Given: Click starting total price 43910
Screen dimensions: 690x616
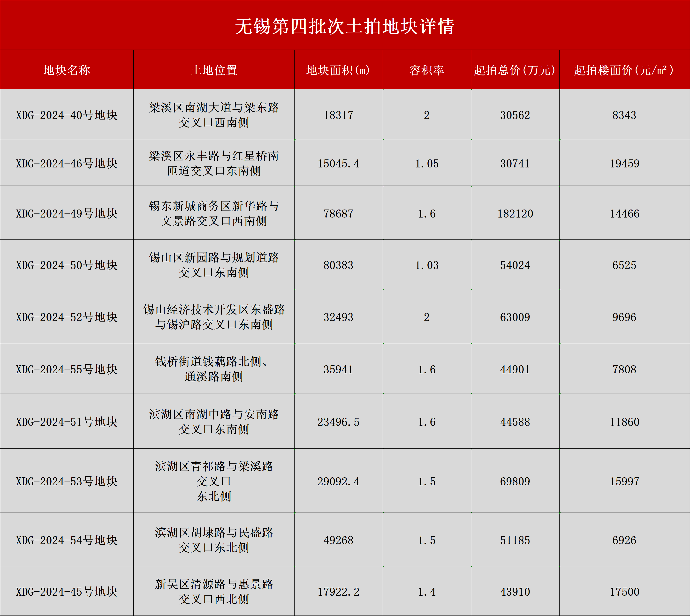Looking at the screenshot, I should click(515, 592).
